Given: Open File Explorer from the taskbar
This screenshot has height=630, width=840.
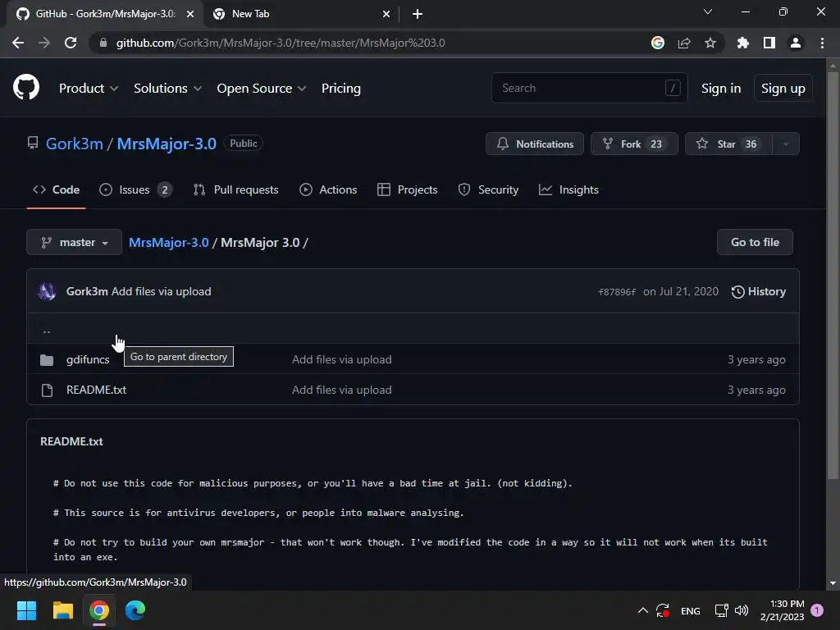Looking at the screenshot, I should click(62, 610).
